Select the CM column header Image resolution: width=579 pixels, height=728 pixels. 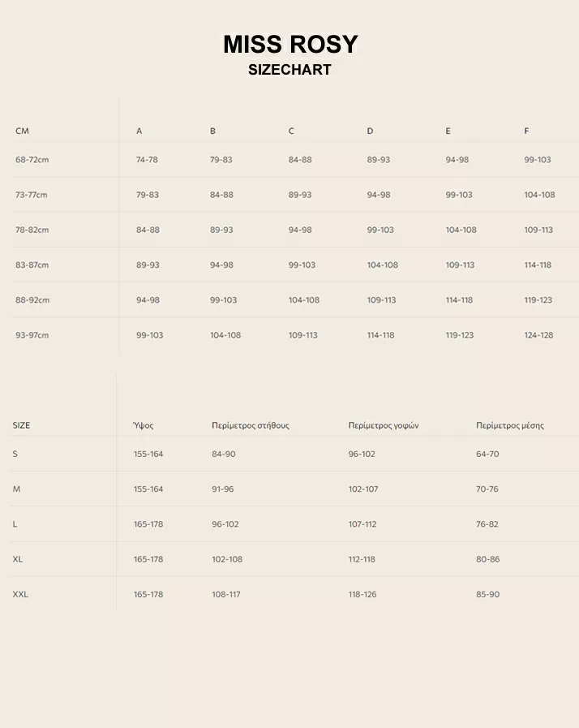coord(22,131)
